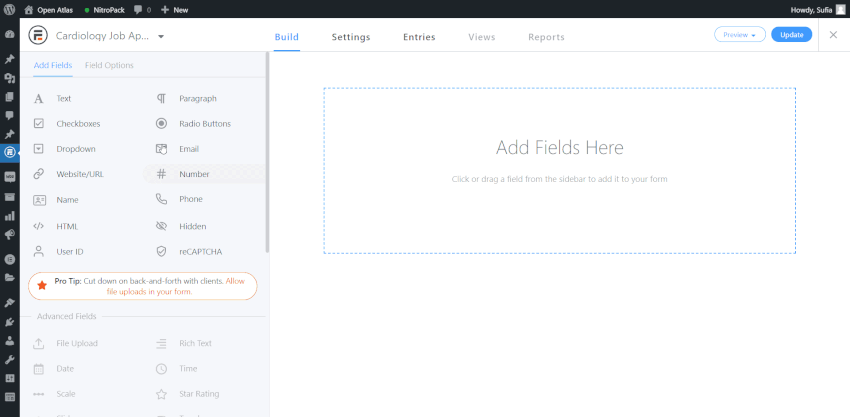This screenshot has width=850, height=417.
Task: Add the reCAPTCHA shield icon
Action: 161,252
